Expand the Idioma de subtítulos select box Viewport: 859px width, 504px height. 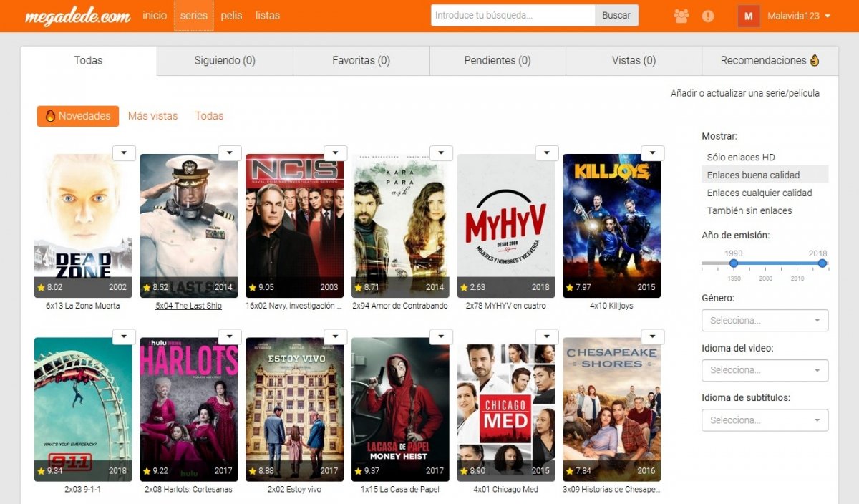coord(765,420)
